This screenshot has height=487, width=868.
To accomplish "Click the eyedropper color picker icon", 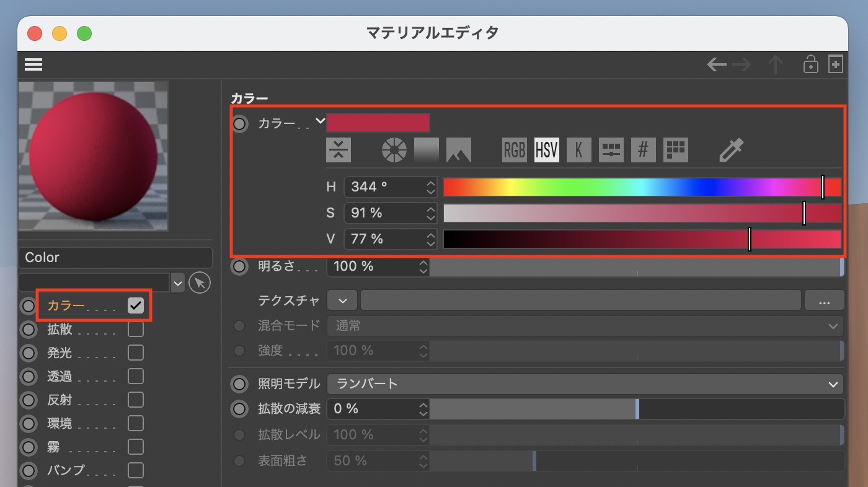I will coord(731,150).
